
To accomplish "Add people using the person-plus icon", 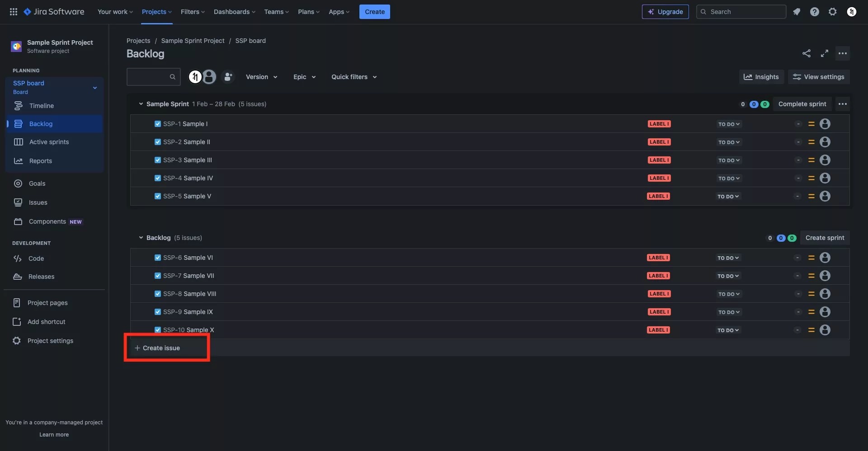I will (228, 77).
